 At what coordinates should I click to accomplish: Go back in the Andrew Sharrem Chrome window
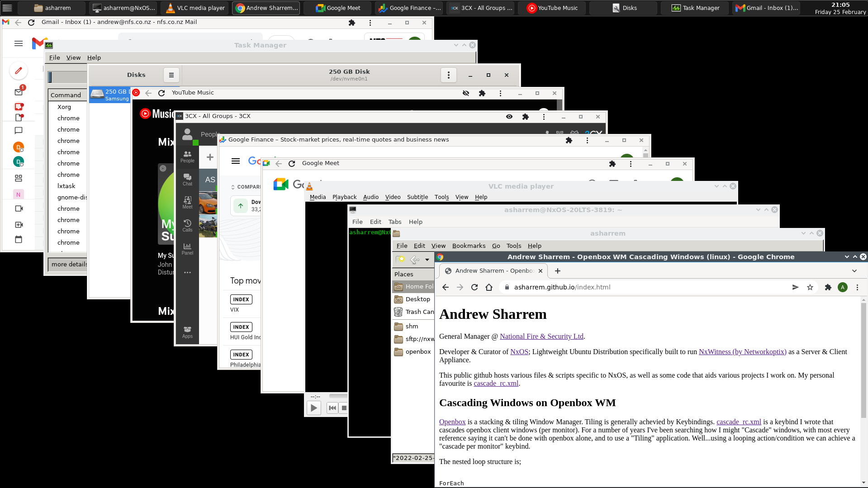point(446,287)
